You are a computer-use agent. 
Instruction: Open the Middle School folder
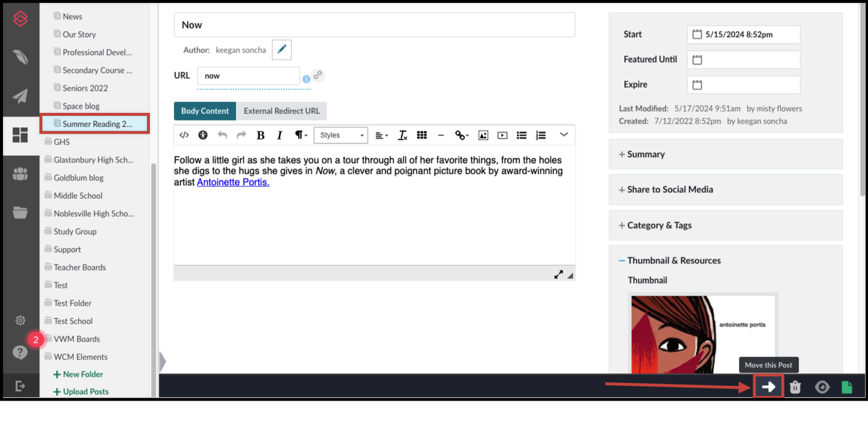pos(74,196)
